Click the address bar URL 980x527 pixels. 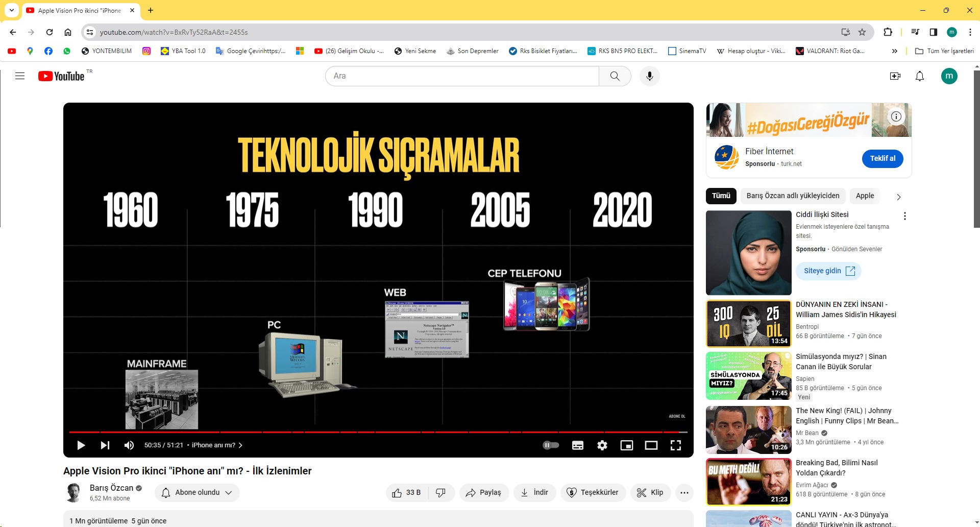(x=174, y=32)
